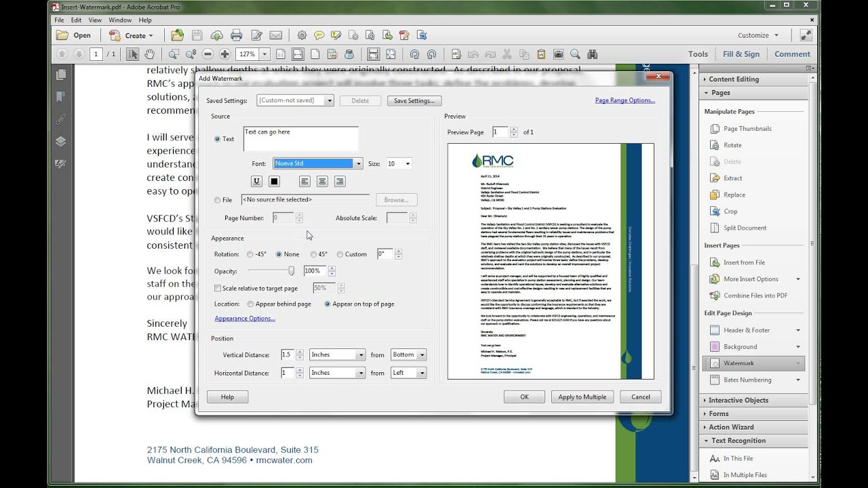Open Appearance Options link

click(x=245, y=319)
